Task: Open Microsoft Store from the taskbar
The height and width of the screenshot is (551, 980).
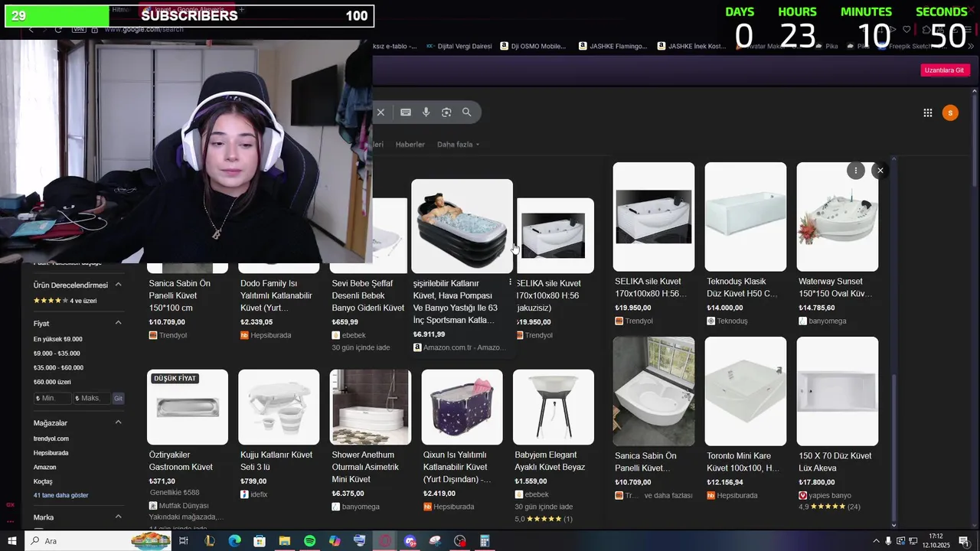Action: point(260,541)
